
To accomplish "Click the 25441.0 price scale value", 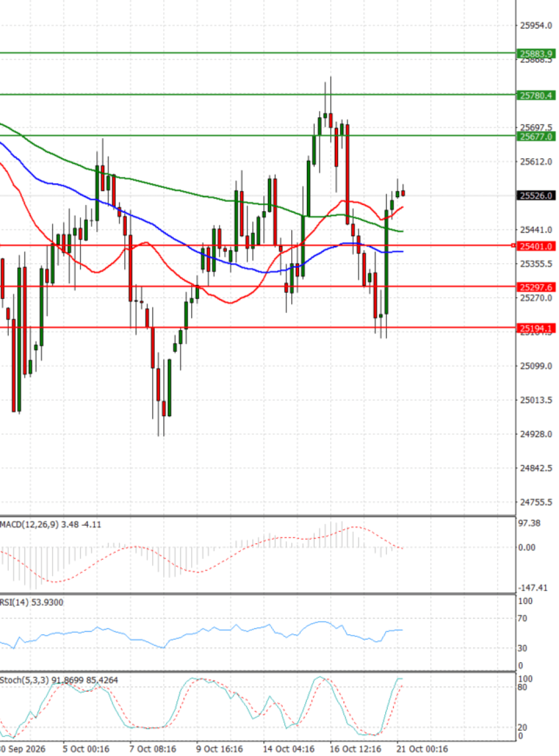I will 536,230.
